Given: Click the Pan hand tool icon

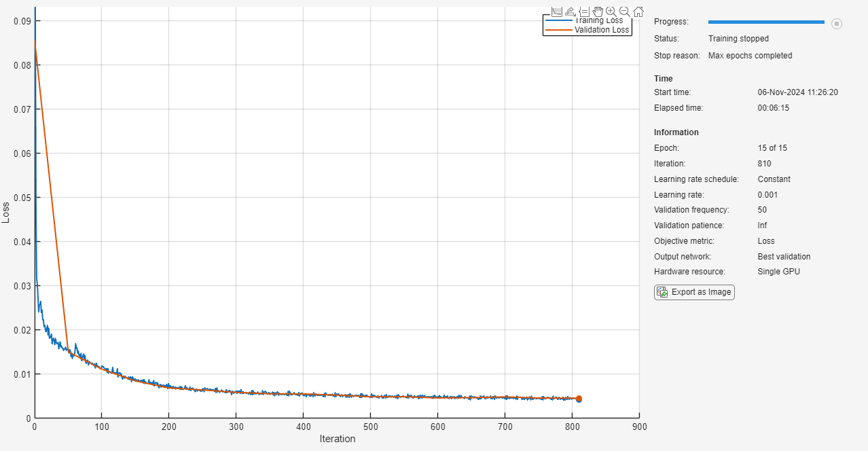Looking at the screenshot, I should (598, 11).
